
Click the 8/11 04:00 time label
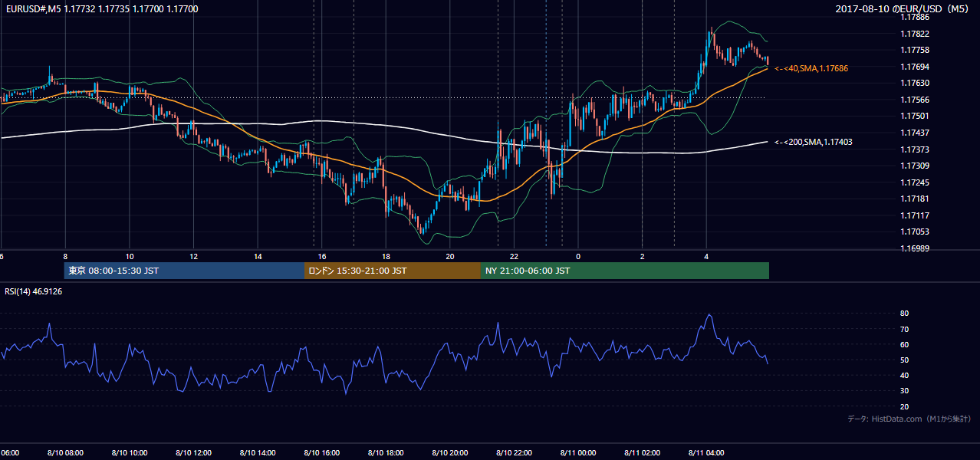click(706, 453)
